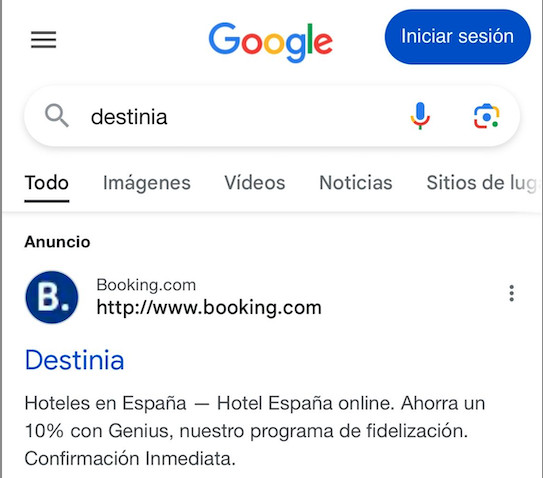Switch to the Imágenes tab
Screen dimensions: 543x478
(147, 183)
